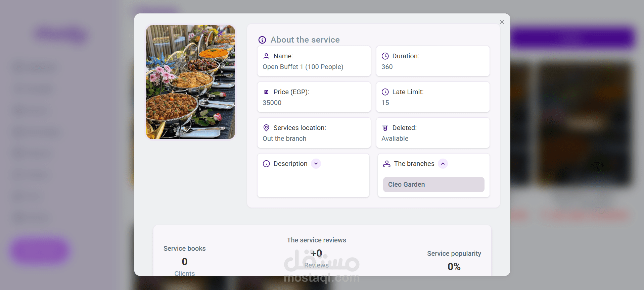This screenshot has height=290, width=644.
Task: Click the info icon beside About the service
Action: (262, 40)
